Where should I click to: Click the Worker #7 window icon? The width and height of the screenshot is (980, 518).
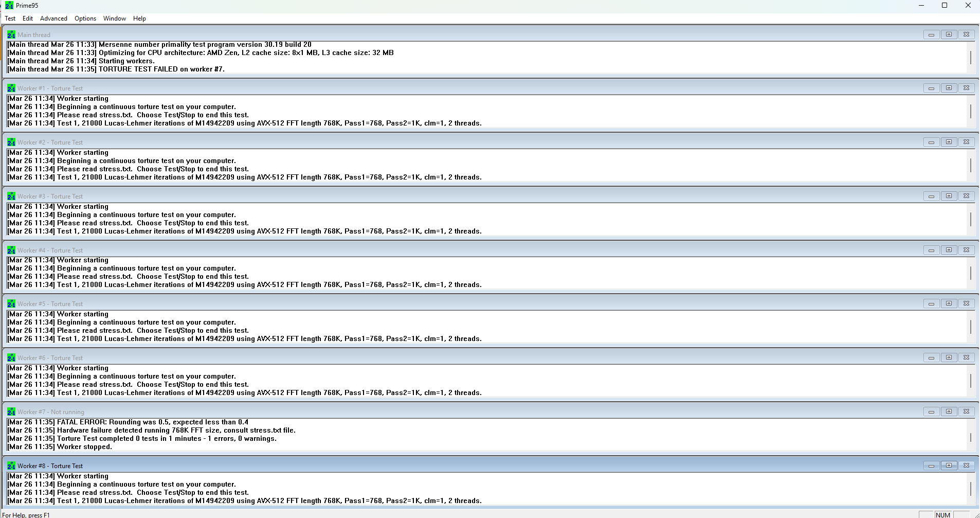(11, 412)
